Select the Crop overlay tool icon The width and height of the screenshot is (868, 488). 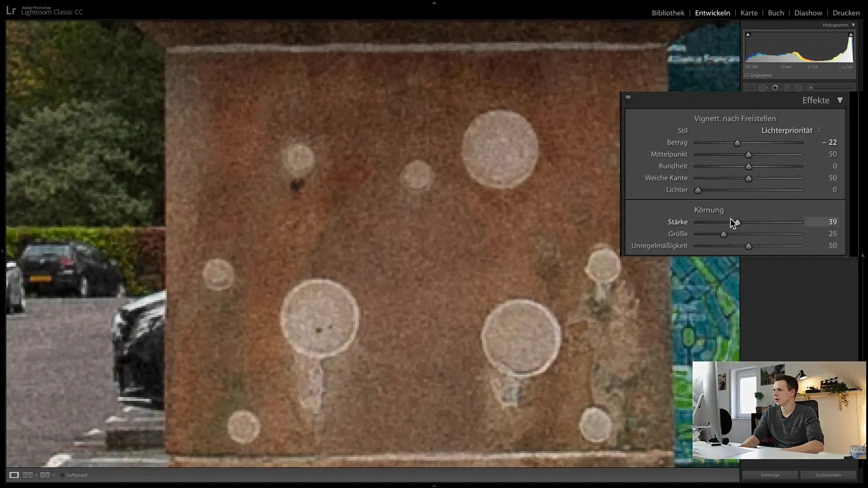750,88
